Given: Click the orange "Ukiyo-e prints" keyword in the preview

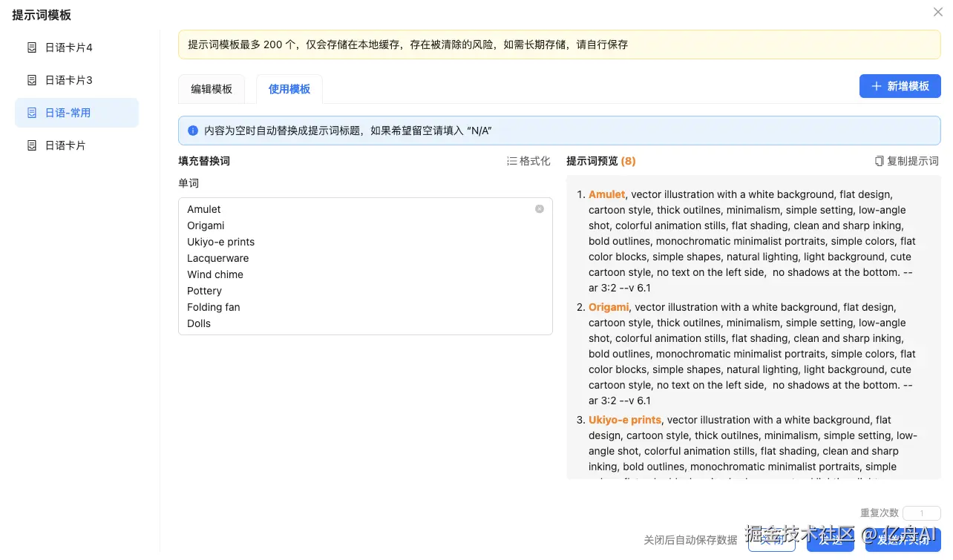Looking at the screenshot, I should [625, 420].
